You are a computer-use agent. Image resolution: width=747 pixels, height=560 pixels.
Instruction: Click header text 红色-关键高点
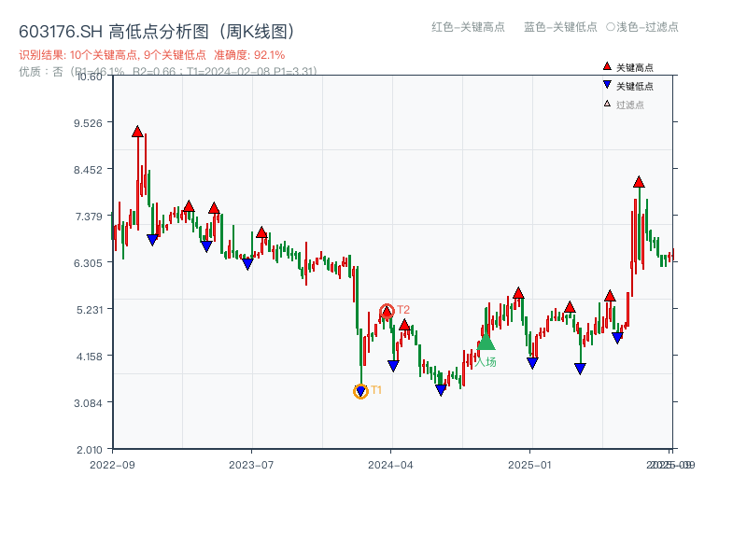[x=468, y=27]
